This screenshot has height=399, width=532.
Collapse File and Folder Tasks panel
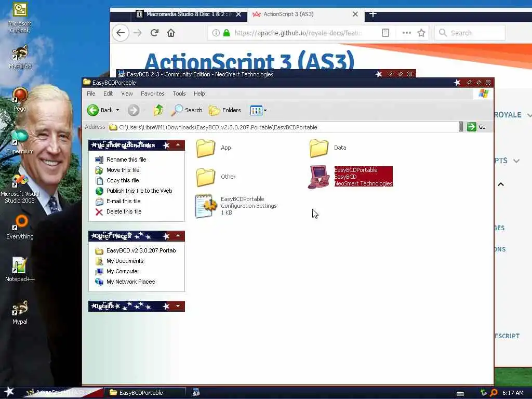[178, 145]
